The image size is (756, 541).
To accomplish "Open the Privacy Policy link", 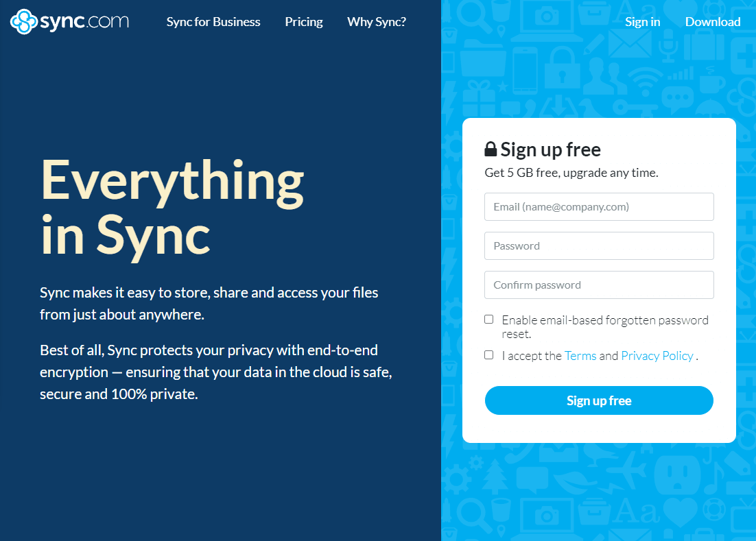I will coord(657,356).
